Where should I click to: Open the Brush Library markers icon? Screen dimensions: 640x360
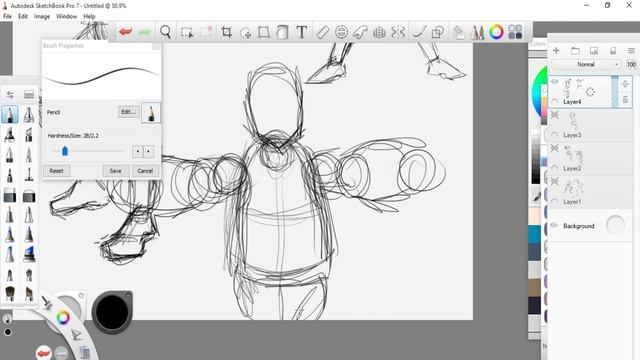click(x=478, y=32)
